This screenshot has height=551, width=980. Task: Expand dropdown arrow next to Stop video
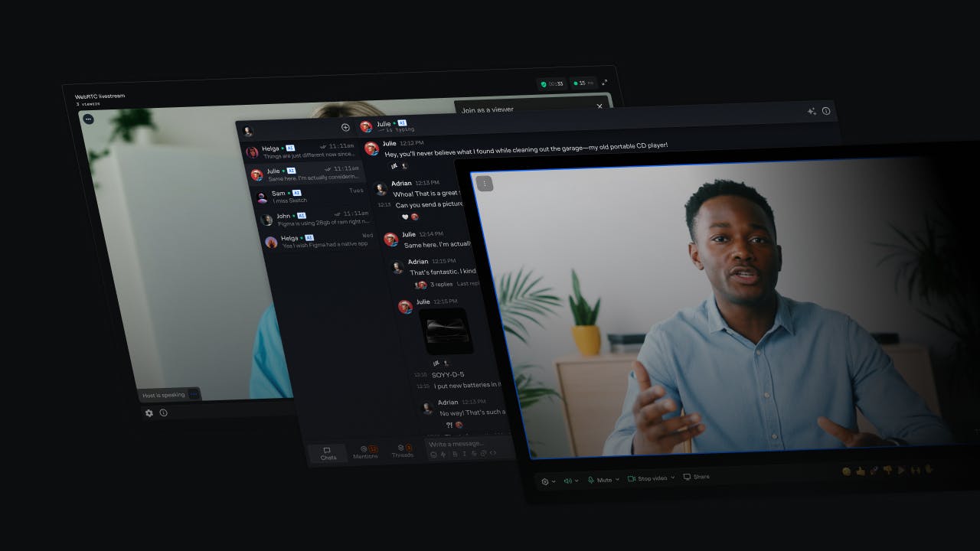pyautogui.click(x=672, y=478)
